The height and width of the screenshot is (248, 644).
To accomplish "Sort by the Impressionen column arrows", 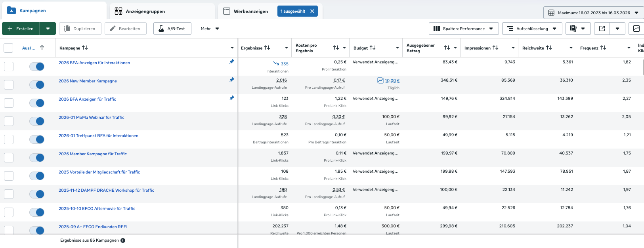I will click(495, 48).
